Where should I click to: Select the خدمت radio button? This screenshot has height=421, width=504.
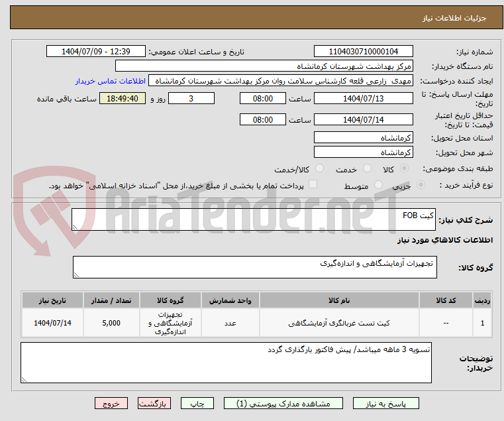tap(367, 168)
